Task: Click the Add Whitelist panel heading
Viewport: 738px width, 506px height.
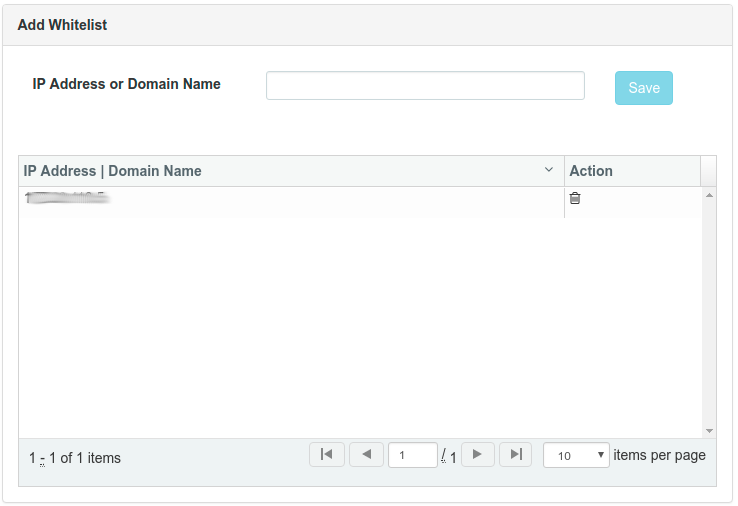Action: coord(62,25)
